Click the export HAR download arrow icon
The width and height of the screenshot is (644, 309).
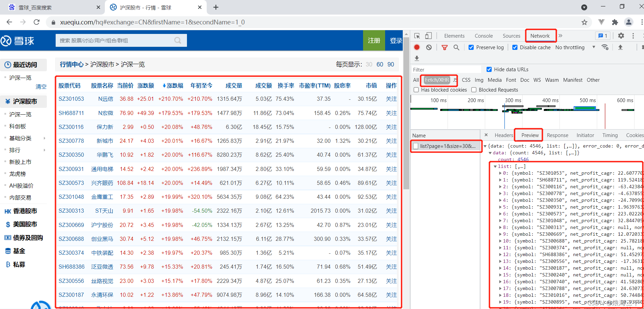pyautogui.click(x=417, y=58)
